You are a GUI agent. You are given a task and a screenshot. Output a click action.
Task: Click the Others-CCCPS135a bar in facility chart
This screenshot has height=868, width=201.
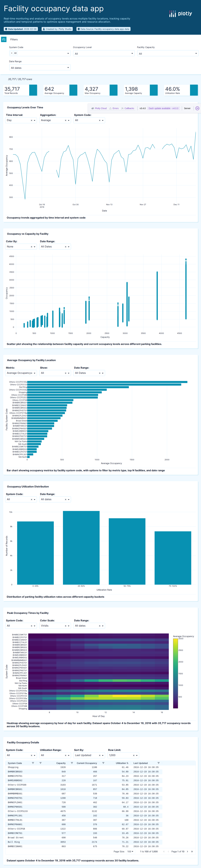coord(107,382)
